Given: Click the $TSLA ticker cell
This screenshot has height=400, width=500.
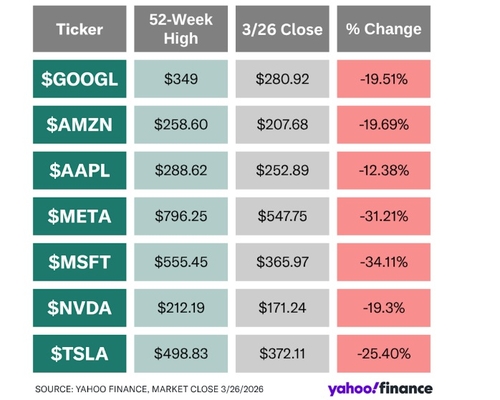Looking at the screenshot, I should tap(80, 354).
